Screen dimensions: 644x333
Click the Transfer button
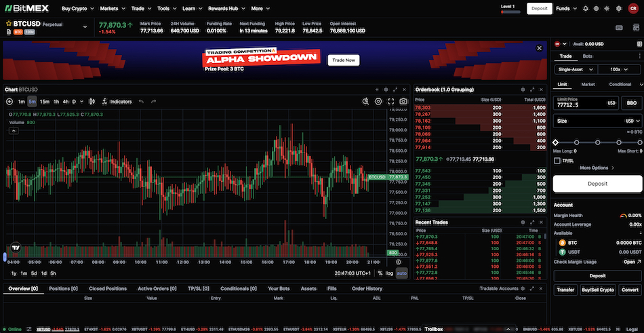[565, 290]
